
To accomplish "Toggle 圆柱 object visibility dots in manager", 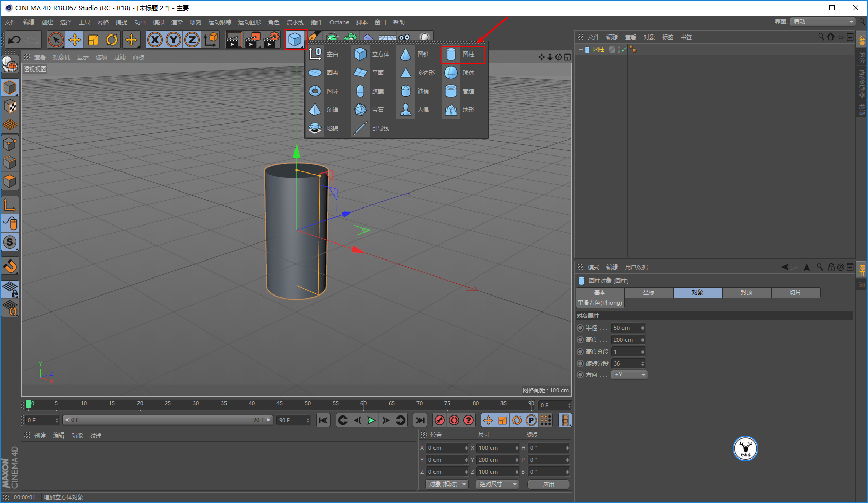I will tap(619, 49).
